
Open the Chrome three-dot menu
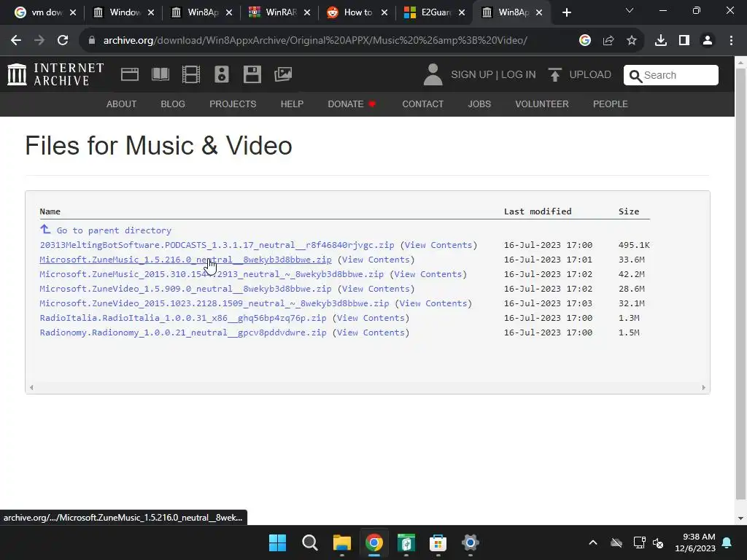pos(731,41)
